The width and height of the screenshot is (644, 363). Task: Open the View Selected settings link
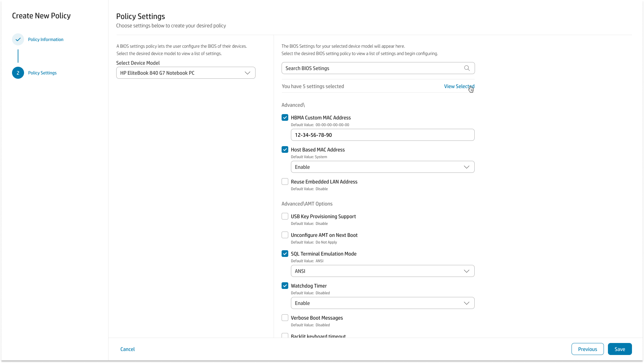click(459, 86)
